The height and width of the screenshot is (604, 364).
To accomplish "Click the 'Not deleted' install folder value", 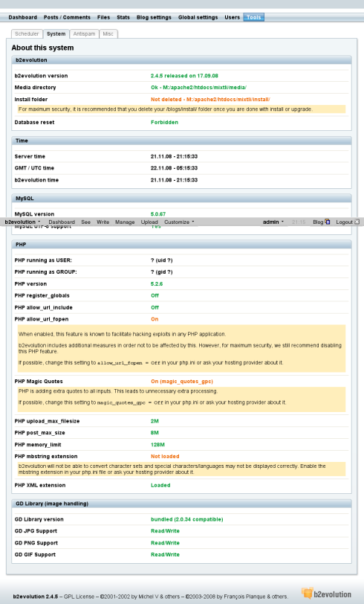I will click(x=210, y=100).
